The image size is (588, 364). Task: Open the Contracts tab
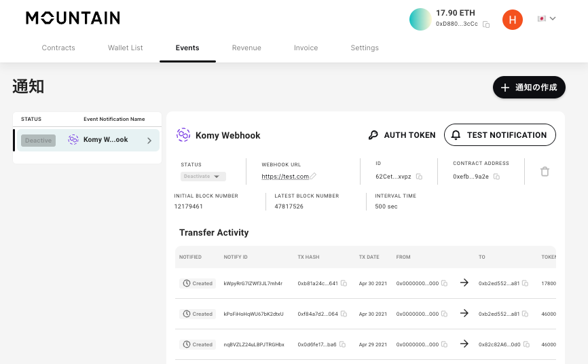(x=58, y=48)
